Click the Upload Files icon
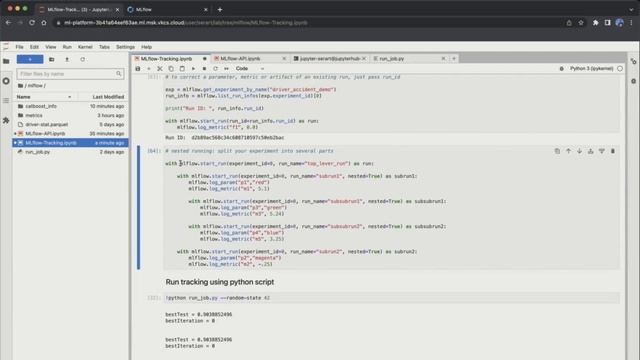Image resolution: width=640 pixels, height=360 pixels. [67, 60]
